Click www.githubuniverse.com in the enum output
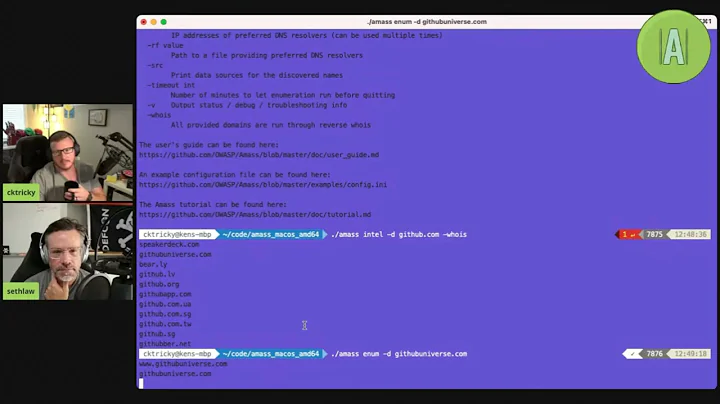This screenshot has height=404, width=720. click(183, 364)
